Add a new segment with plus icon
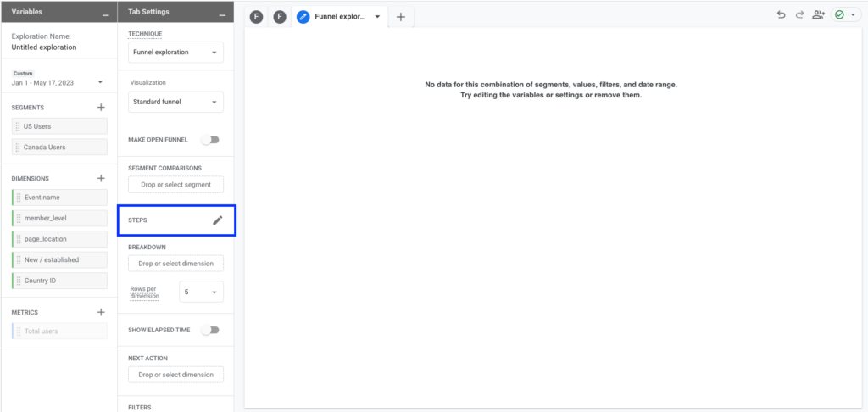 tap(101, 108)
